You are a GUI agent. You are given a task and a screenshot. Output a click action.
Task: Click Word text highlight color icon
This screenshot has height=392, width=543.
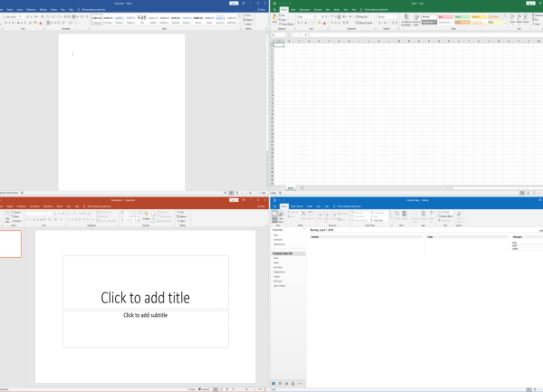pyautogui.click(x=35, y=23)
